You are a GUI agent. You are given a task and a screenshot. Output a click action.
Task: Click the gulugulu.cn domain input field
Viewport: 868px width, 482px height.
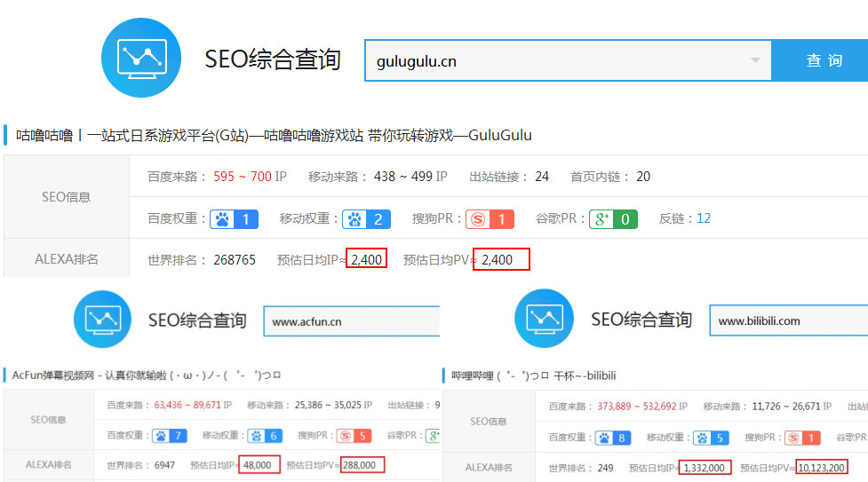(560, 61)
